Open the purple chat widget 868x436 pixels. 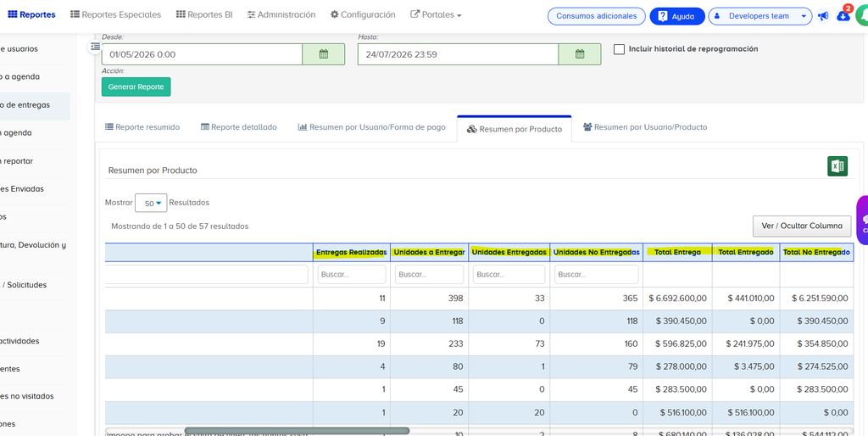coord(862,220)
